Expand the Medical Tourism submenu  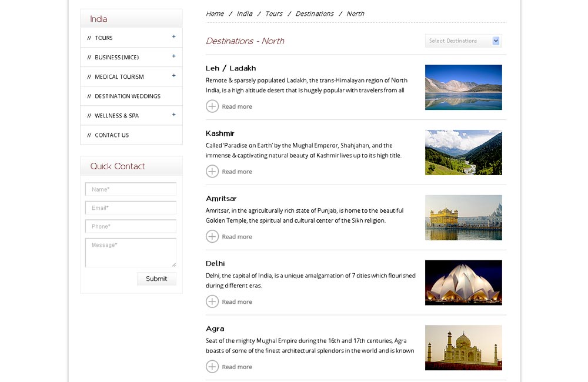pos(173,76)
